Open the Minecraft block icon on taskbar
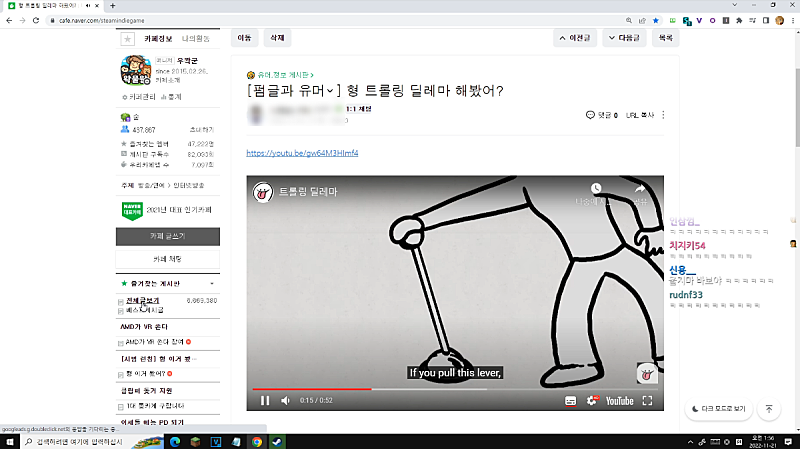 click(195, 442)
